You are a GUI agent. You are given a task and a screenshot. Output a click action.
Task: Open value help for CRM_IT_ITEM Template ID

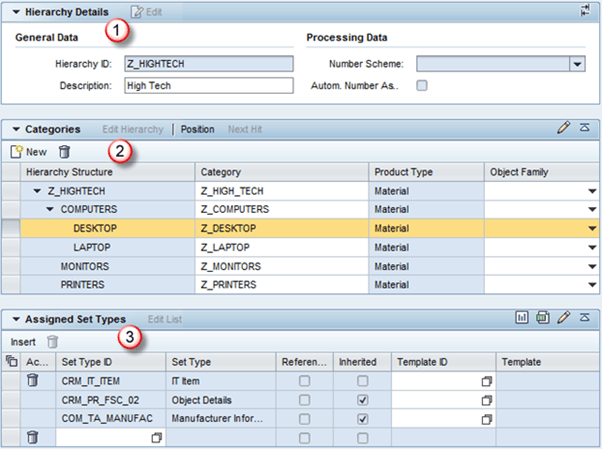tap(487, 381)
